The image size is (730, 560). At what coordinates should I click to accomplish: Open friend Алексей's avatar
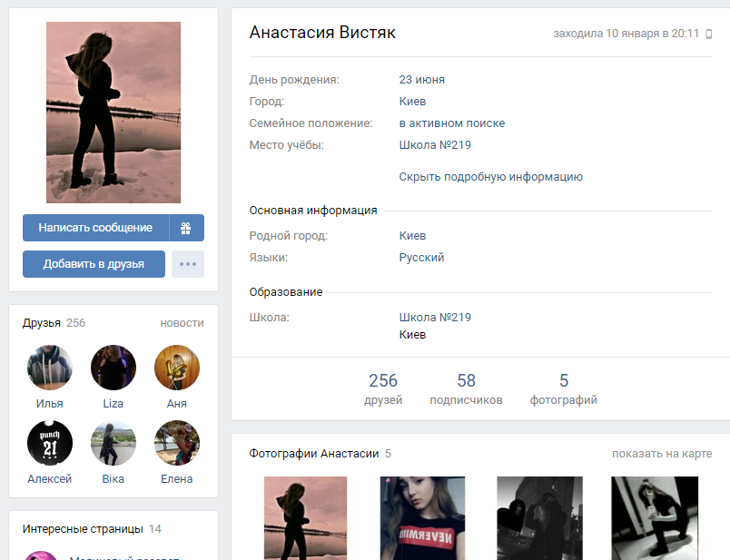coord(50,443)
